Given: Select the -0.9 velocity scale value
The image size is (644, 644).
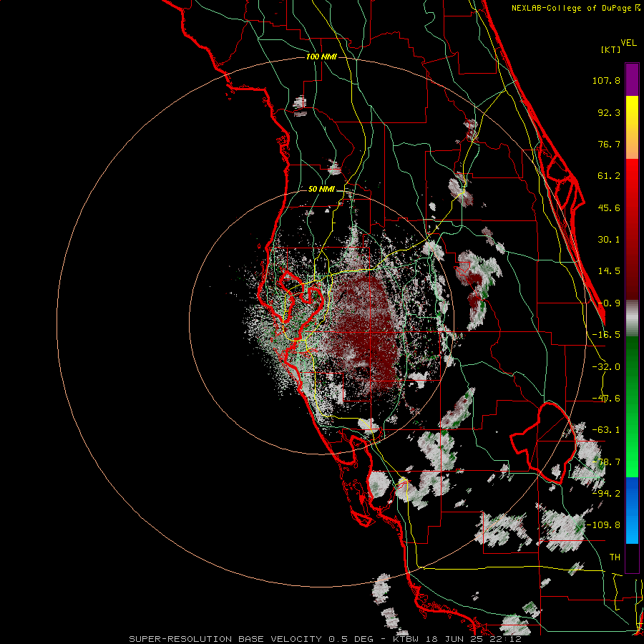Looking at the screenshot, I should point(609,303).
